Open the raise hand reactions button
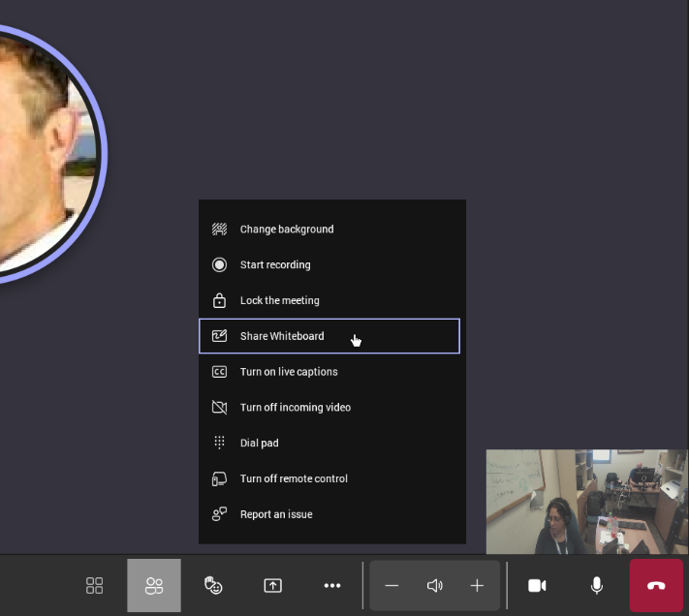Screen dimensions: 689x616 click(x=213, y=585)
